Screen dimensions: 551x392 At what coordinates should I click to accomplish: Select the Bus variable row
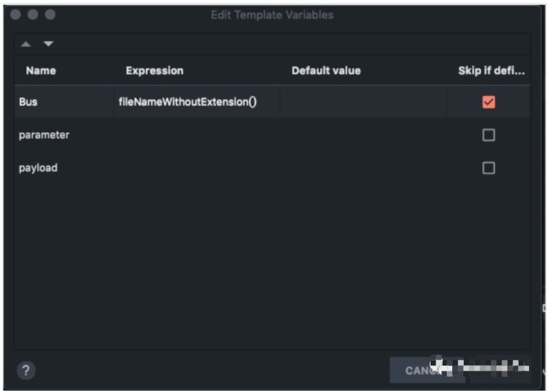coord(272,102)
